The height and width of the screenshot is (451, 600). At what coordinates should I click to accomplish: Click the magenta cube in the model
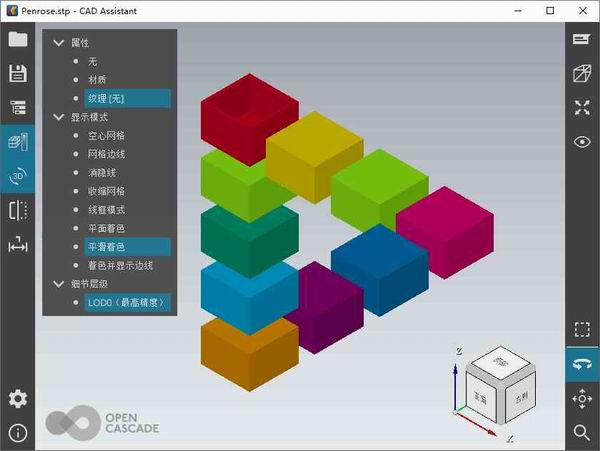[x=445, y=233]
